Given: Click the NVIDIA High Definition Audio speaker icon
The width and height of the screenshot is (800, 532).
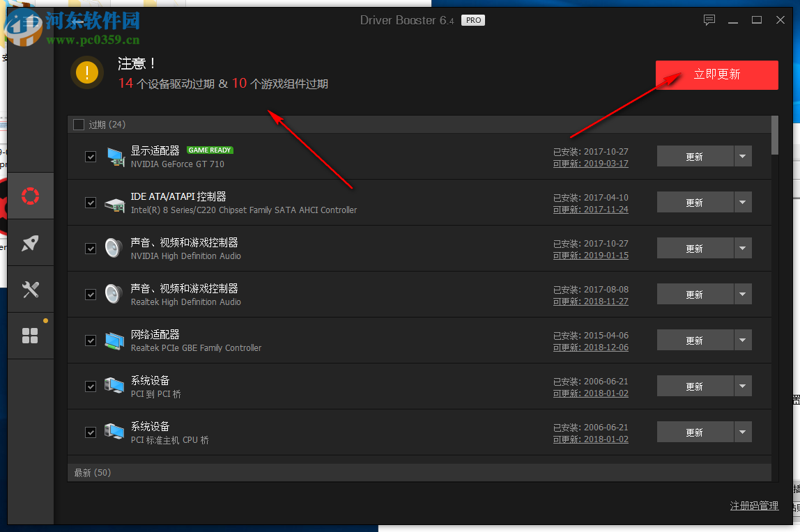Looking at the screenshot, I should coord(114,248).
